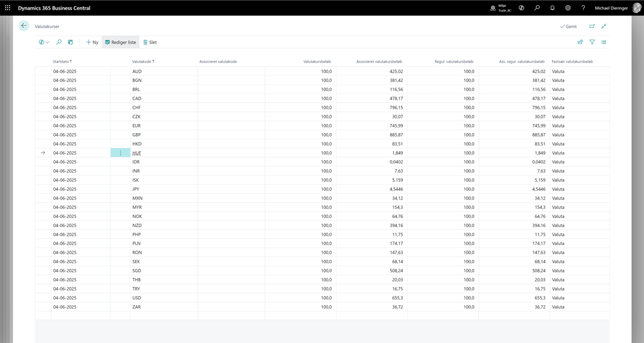Open the Copilot dropdown in the list toolbar

click(44, 42)
